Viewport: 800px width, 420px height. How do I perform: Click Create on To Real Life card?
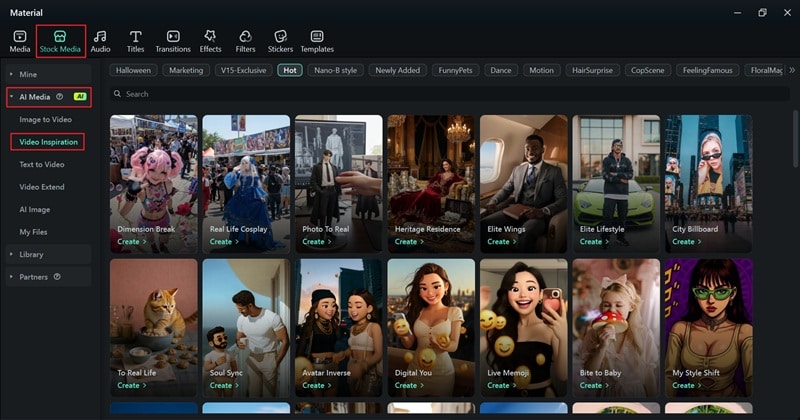pos(132,385)
